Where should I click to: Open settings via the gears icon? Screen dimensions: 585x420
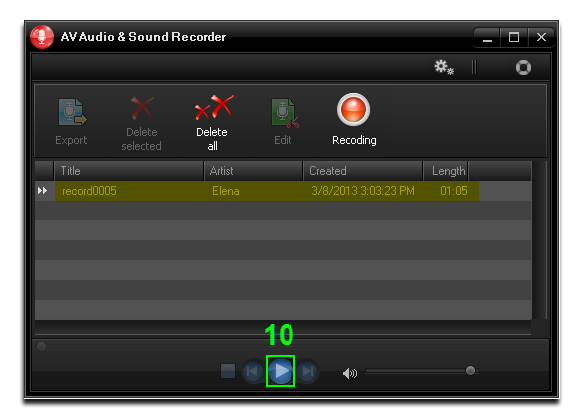coord(444,68)
